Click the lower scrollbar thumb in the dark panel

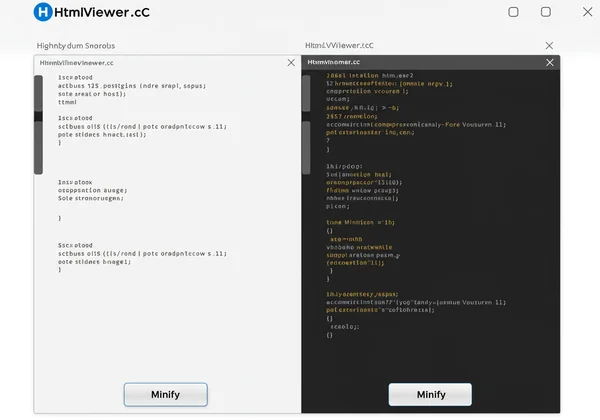coord(306,148)
